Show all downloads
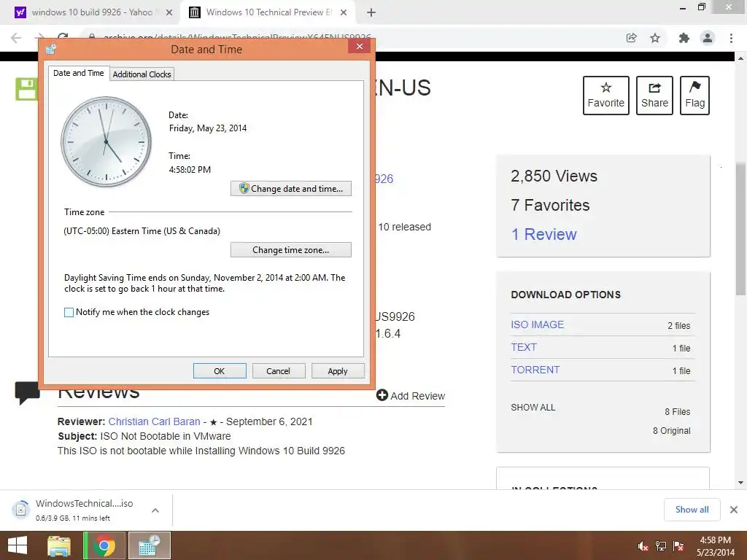747x560 pixels. pos(692,510)
